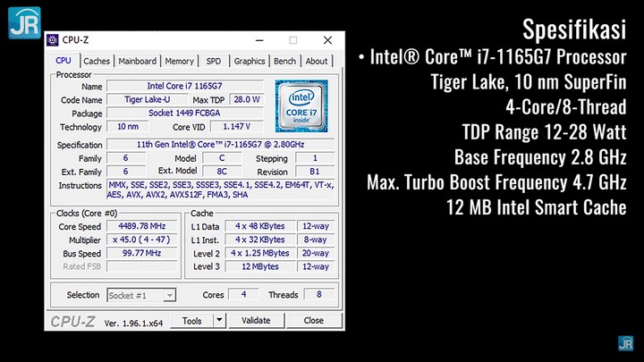Click the JR watermark at bottom-right

tap(625, 343)
